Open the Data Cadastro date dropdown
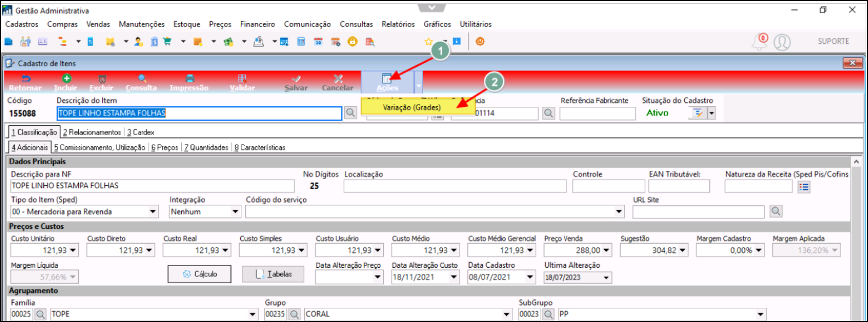The image size is (868, 322). [530, 277]
